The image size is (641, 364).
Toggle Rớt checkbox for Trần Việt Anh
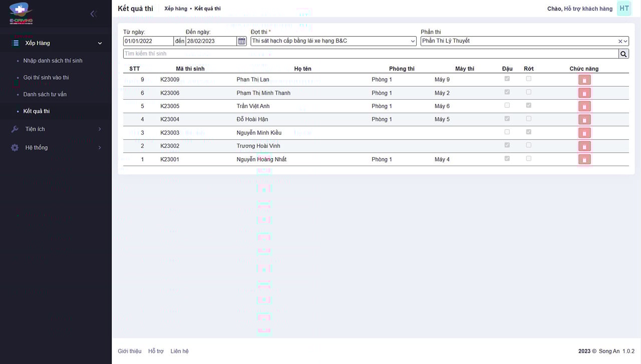click(529, 106)
